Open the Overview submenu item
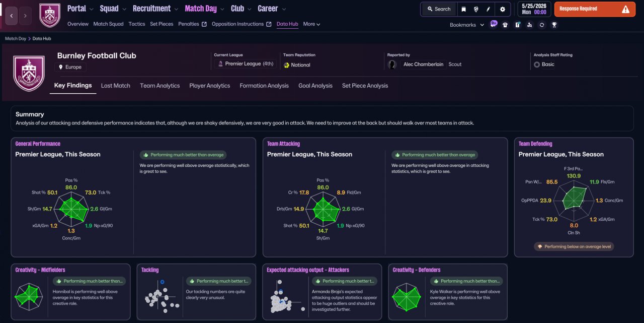Image resolution: width=644 pixels, height=323 pixels. [x=78, y=24]
